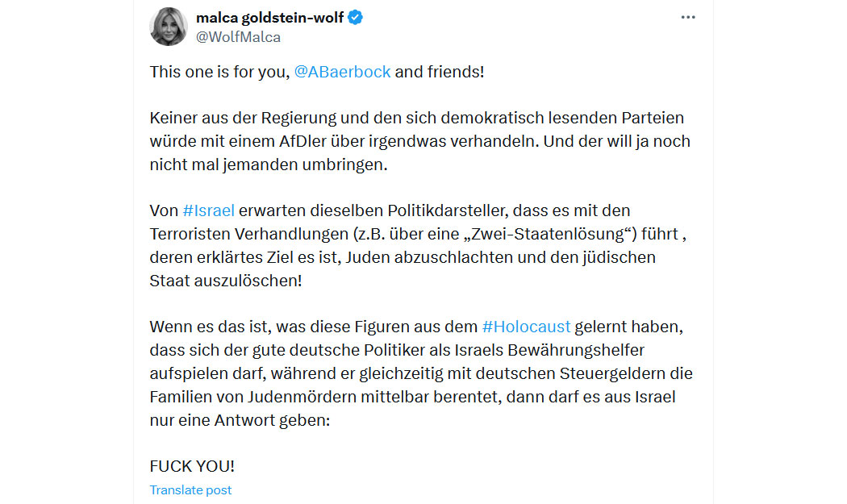Click the line starting 'Terroristen Verhandlungen'
This screenshot has height=504, width=847.
(x=418, y=234)
